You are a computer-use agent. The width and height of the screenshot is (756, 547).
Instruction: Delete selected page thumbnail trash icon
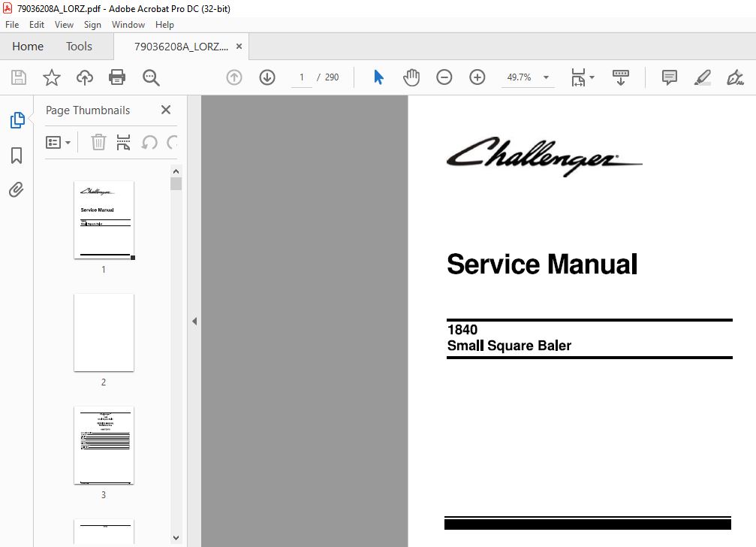(x=98, y=142)
